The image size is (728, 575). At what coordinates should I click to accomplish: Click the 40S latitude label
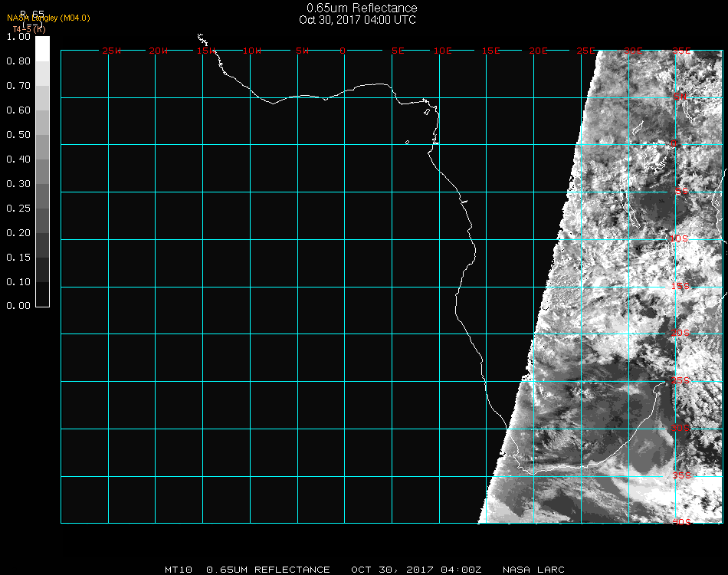point(680,522)
